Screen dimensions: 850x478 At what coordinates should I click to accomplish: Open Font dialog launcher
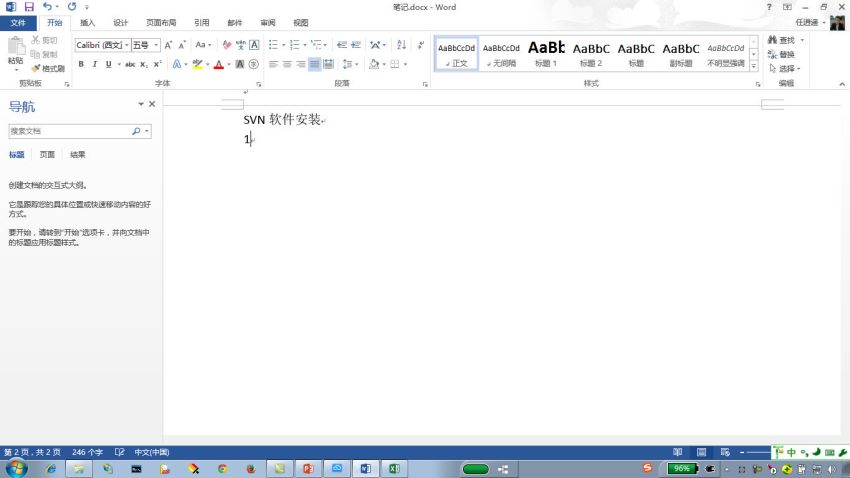coord(259,84)
